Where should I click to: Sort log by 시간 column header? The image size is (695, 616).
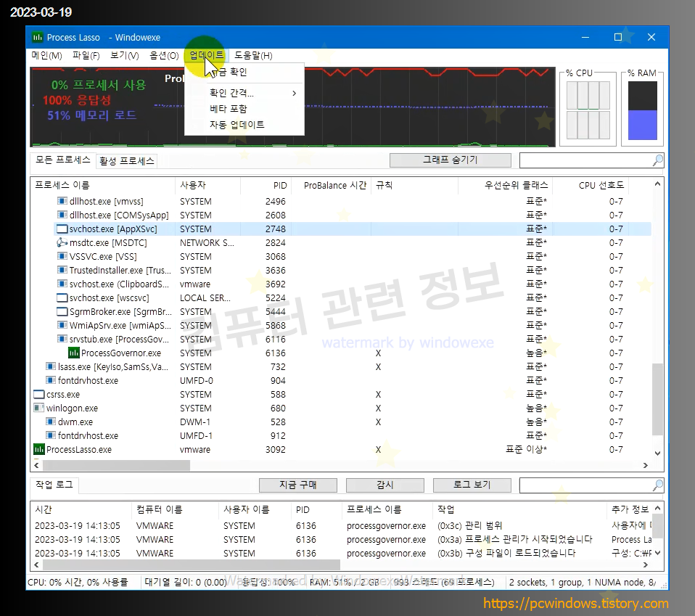(x=81, y=509)
